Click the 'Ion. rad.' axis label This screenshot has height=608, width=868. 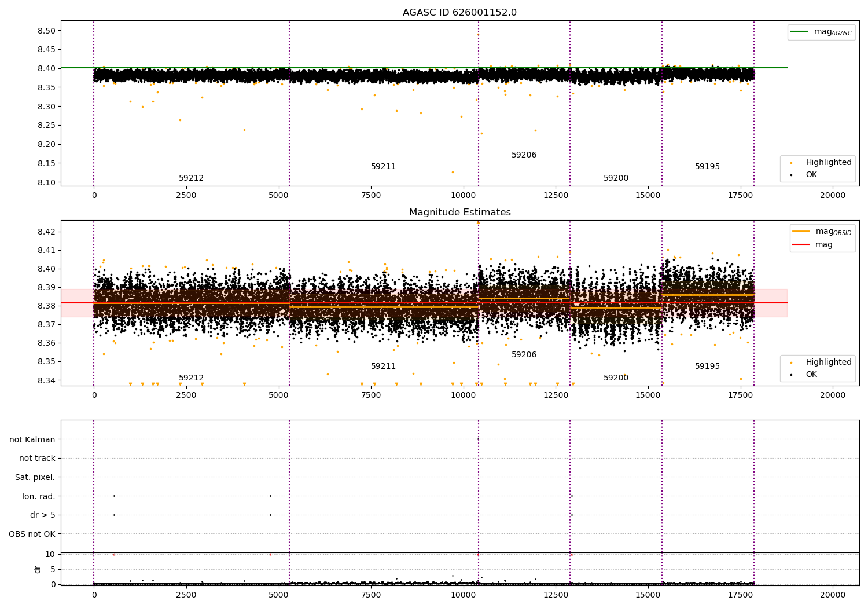(38, 496)
